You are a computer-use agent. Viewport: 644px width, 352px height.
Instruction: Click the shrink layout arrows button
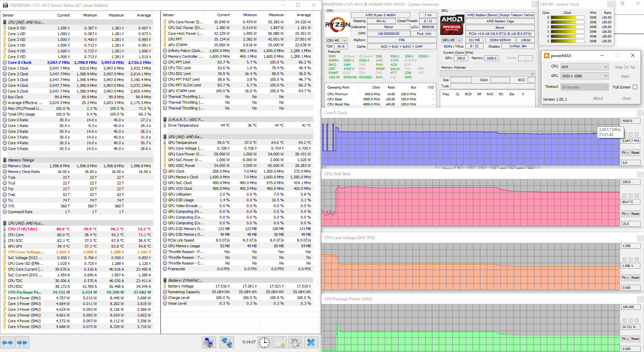click(22, 343)
